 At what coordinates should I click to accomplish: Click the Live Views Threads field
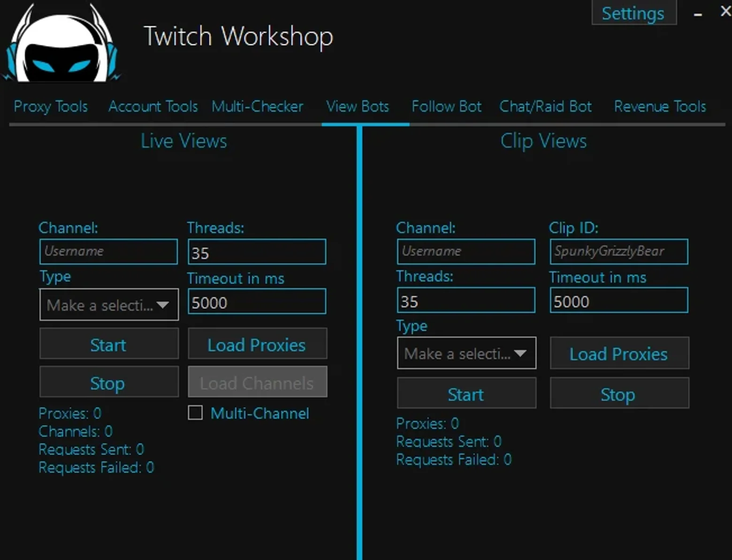point(257,252)
